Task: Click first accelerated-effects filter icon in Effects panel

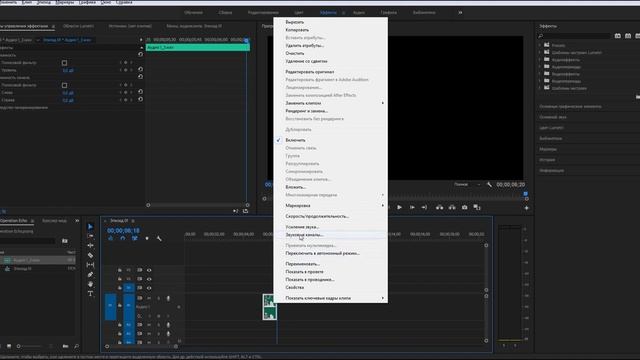Action: [x=618, y=36]
